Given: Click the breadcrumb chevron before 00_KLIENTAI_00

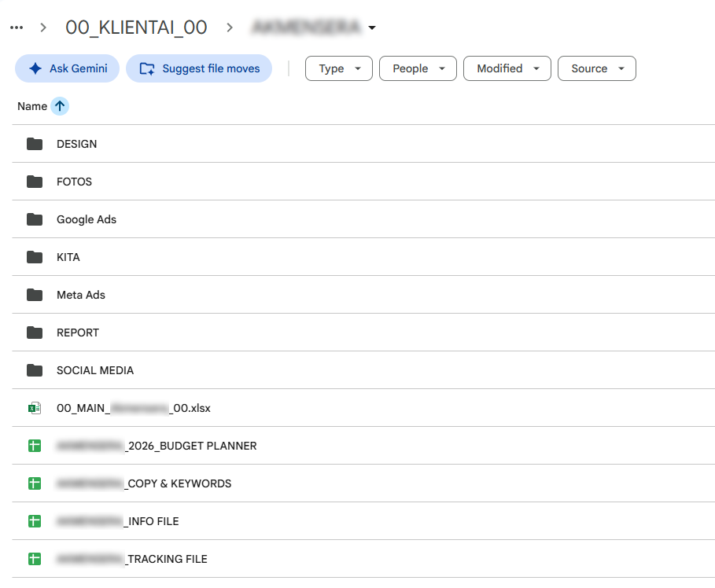Looking at the screenshot, I should pos(43,28).
